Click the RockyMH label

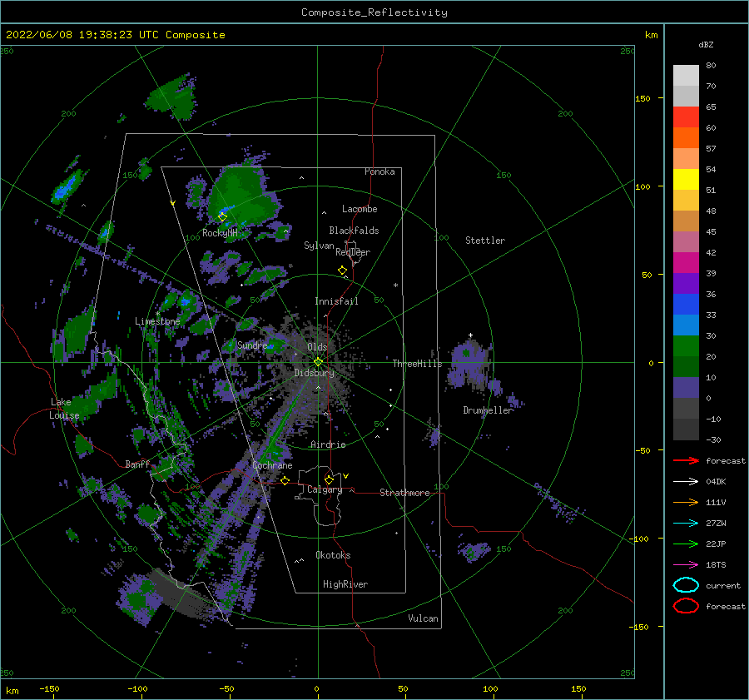click(220, 233)
